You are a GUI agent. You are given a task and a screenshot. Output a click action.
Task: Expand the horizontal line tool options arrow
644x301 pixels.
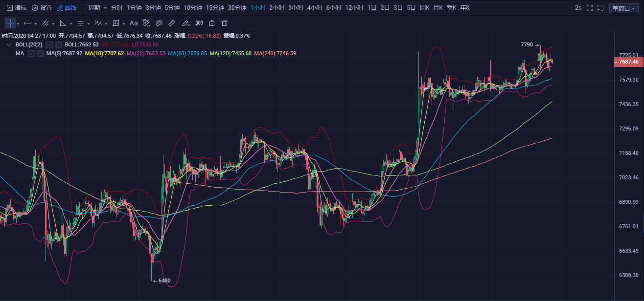(36, 23)
